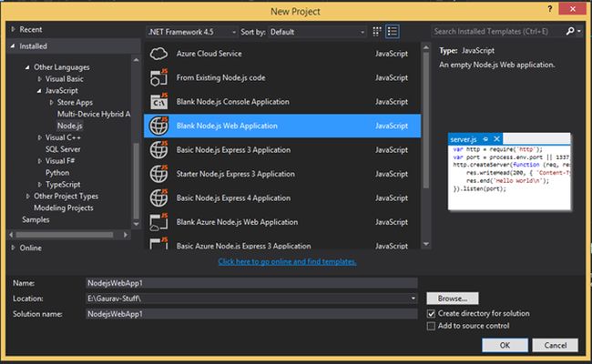Expand the Visual F# node
The height and width of the screenshot is (364, 592).
[40, 161]
